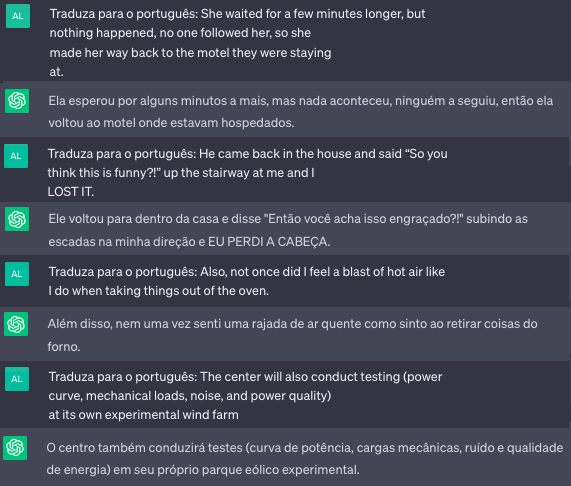The height and width of the screenshot is (486, 571).
Task: Click the words 'LOST IT.' in the prompt
Action: pos(71,192)
